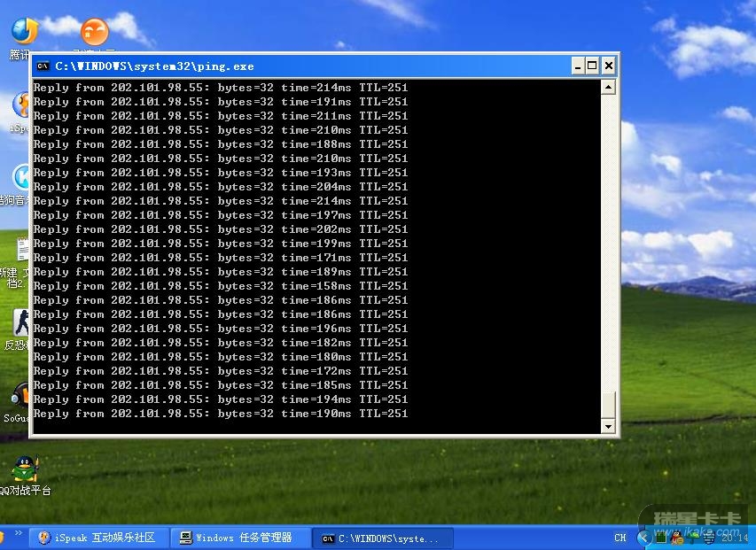756x550 pixels.
Task: Minimize the ping.exe console window
Action: click(x=578, y=66)
